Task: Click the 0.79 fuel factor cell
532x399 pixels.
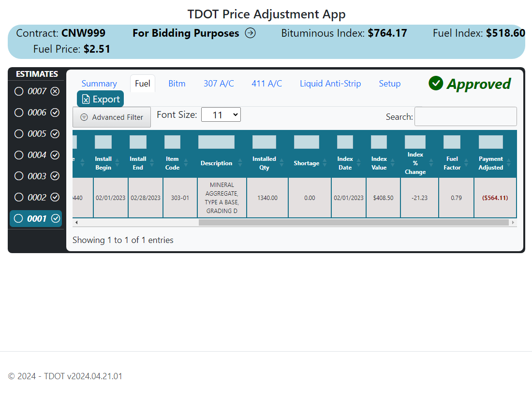Action: pos(457,198)
